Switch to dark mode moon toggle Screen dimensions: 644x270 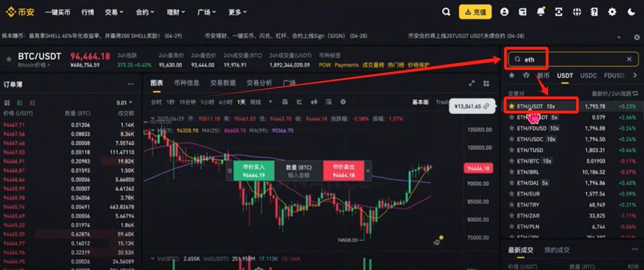click(x=631, y=12)
